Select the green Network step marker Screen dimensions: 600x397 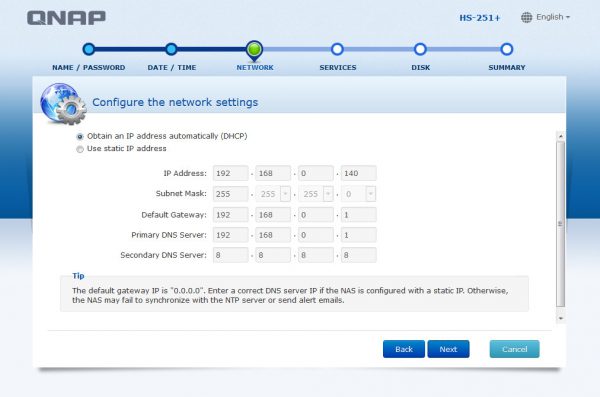(254, 50)
